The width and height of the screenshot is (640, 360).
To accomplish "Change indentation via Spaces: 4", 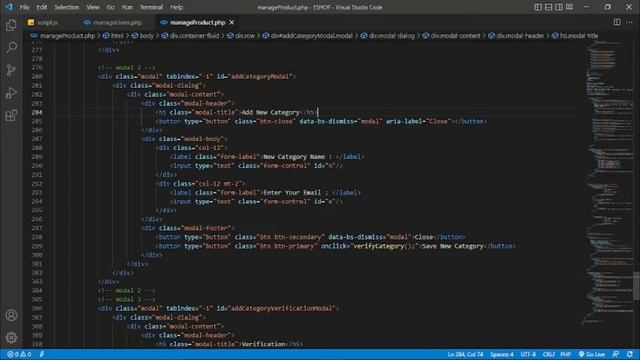I will tap(502, 354).
